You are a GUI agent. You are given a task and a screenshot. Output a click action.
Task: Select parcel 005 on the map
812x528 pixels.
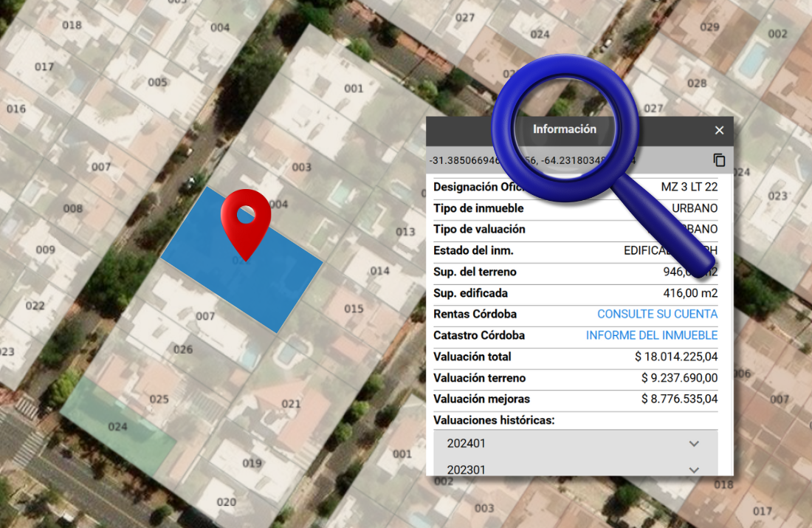click(157, 82)
